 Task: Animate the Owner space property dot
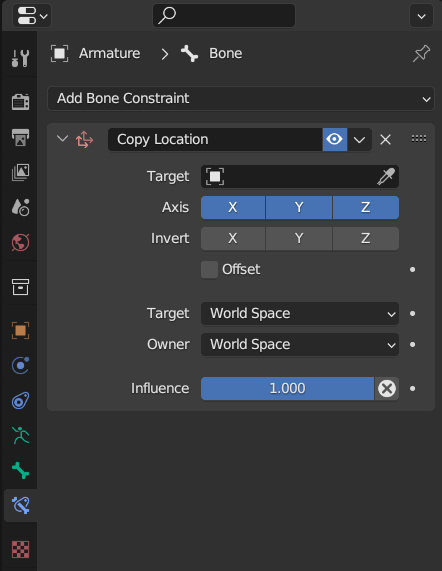413,344
